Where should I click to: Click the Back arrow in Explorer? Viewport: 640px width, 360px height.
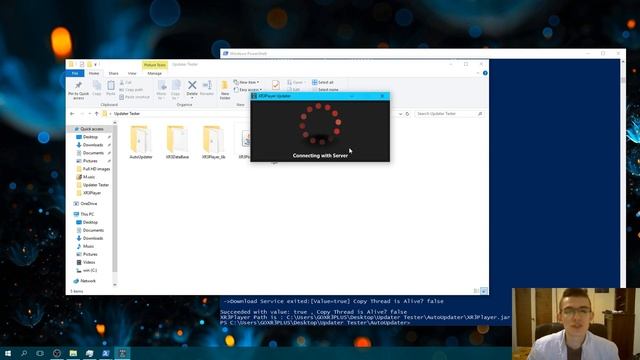(72, 114)
